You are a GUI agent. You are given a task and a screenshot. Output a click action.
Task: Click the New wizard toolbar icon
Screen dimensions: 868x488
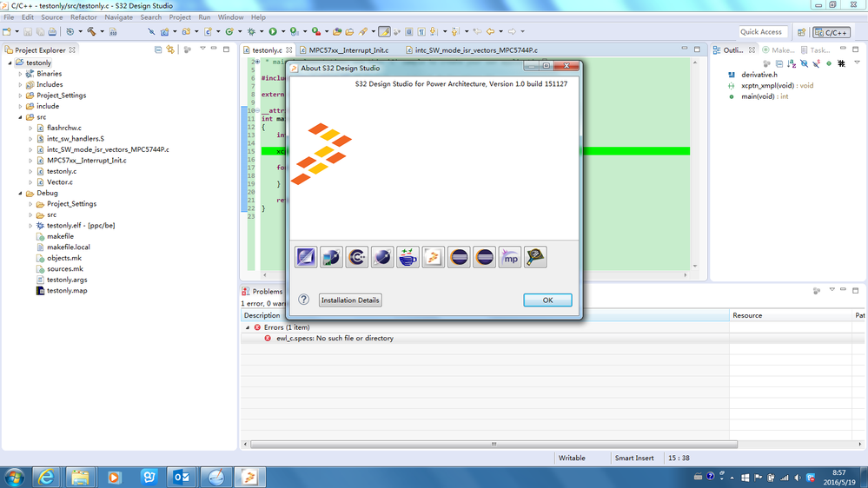pyautogui.click(x=7, y=31)
